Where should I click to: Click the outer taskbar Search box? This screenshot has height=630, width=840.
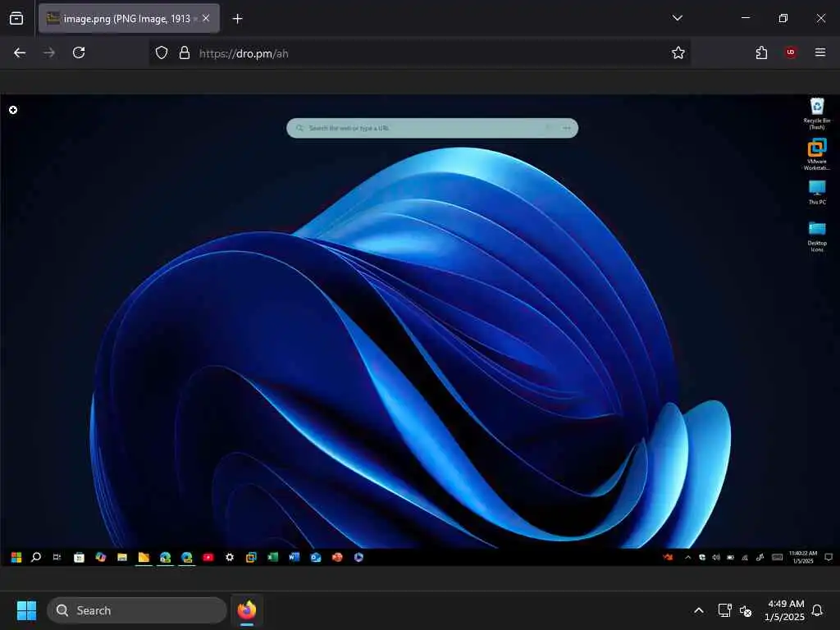(x=137, y=610)
